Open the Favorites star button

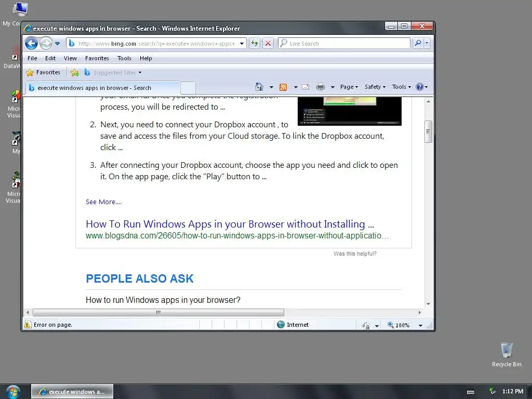pos(43,72)
